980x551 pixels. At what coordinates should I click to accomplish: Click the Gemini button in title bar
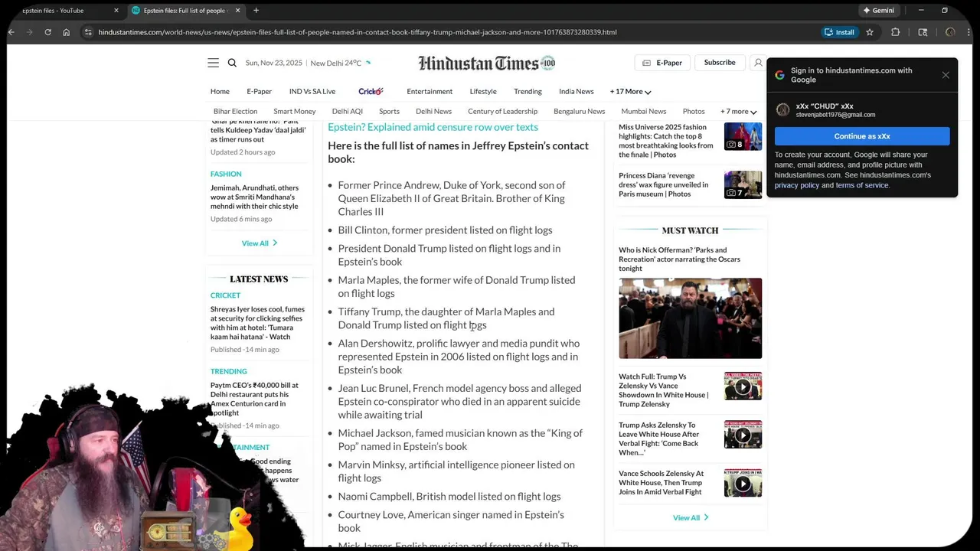pyautogui.click(x=878, y=11)
